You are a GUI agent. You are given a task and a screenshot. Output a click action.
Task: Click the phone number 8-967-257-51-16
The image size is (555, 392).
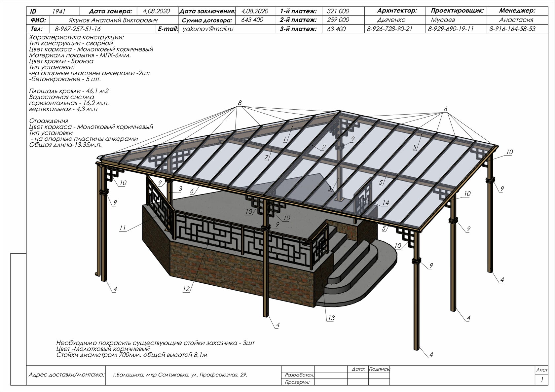pyautogui.click(x=78, y=29)
